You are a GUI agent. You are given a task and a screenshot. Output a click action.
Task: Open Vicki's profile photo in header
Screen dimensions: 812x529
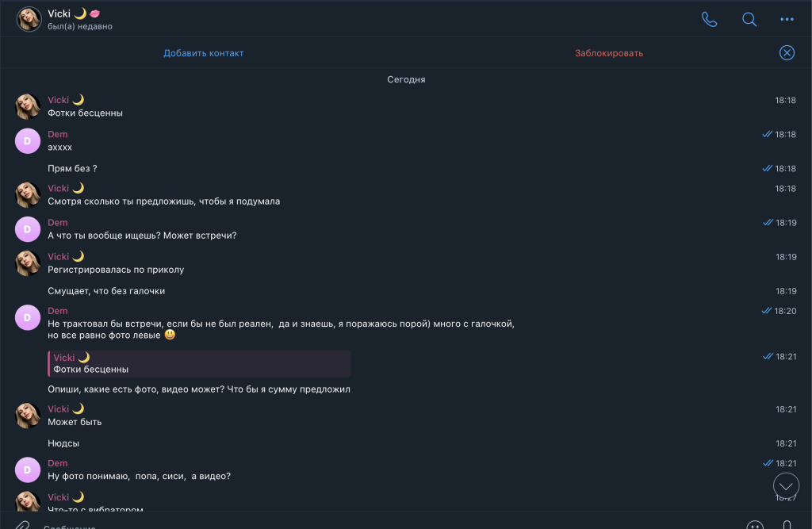[x=29, y=20]
